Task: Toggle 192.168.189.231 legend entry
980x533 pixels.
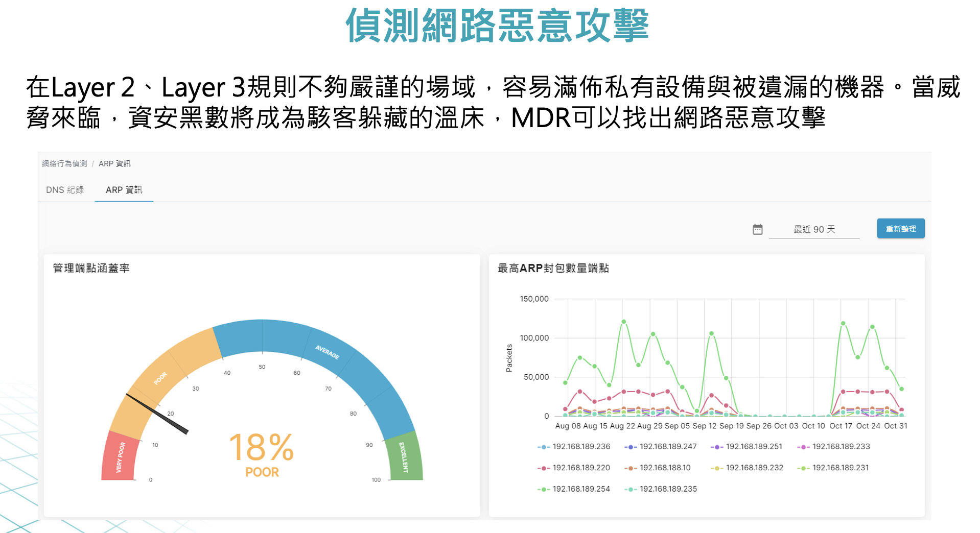Action: 834,468
